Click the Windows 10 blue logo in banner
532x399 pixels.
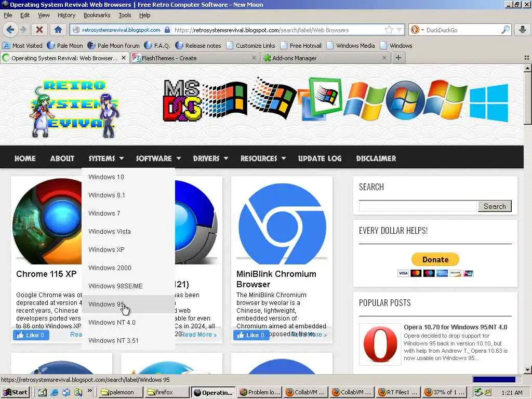(489, 103)
